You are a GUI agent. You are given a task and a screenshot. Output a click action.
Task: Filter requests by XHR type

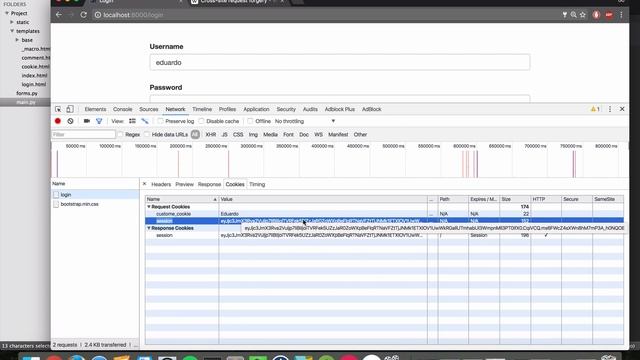pyautogui.click(x=211, y=134)
